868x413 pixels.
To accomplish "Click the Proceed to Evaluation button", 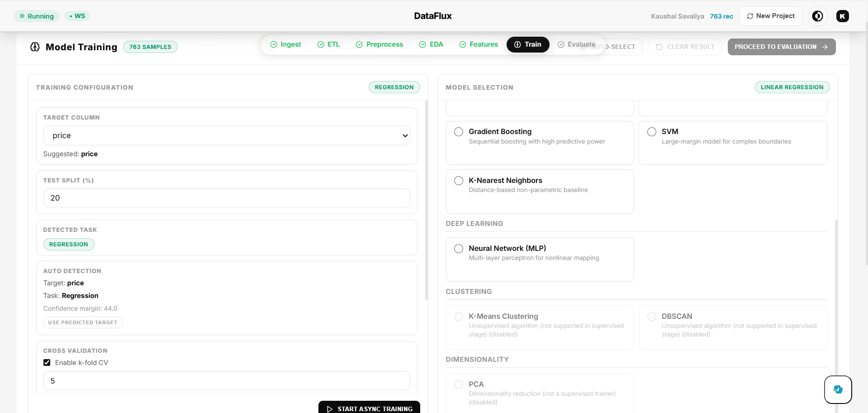I will pos(781,47).
